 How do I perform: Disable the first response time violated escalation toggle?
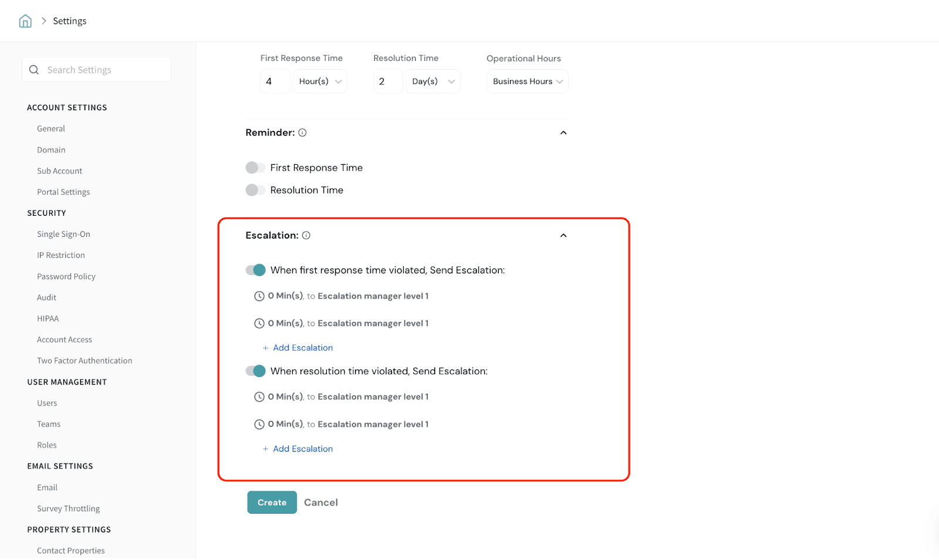coord(255,270)
